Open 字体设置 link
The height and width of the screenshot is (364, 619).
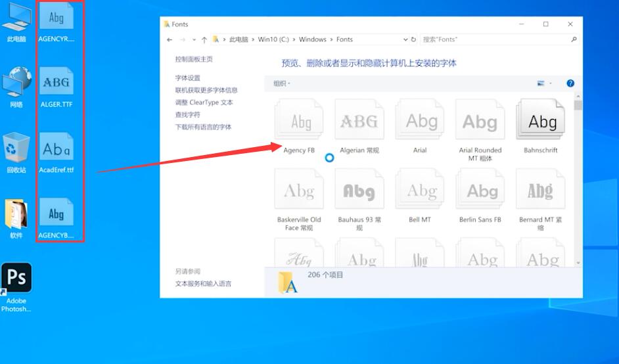(x=187, y=78)
